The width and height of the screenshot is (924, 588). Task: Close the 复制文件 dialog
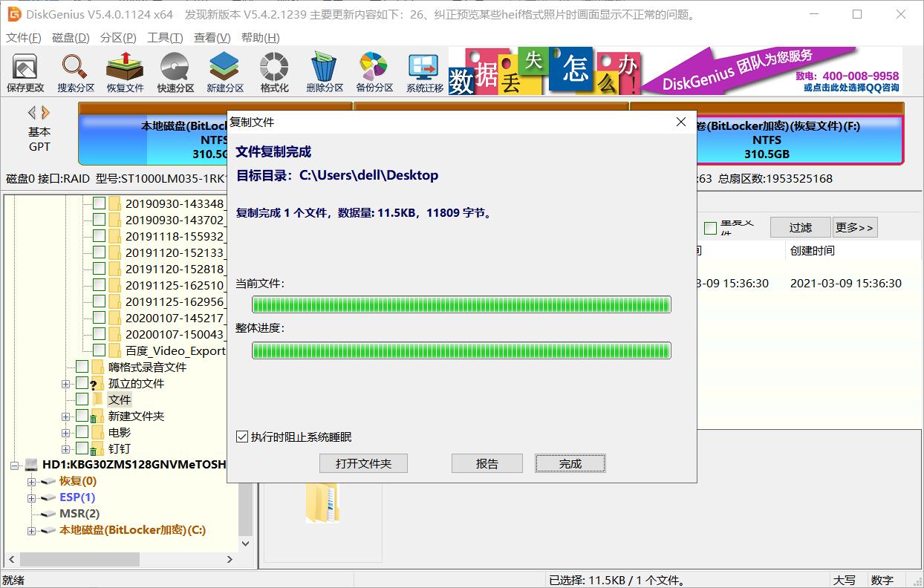pyautogui.click(x=681, y=122)
